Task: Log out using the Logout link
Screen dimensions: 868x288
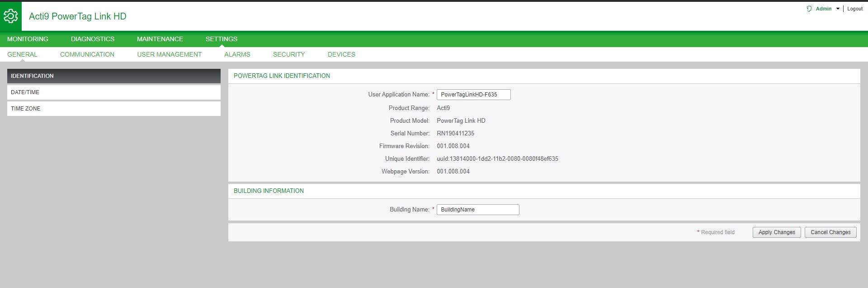Action: [855, 9]
